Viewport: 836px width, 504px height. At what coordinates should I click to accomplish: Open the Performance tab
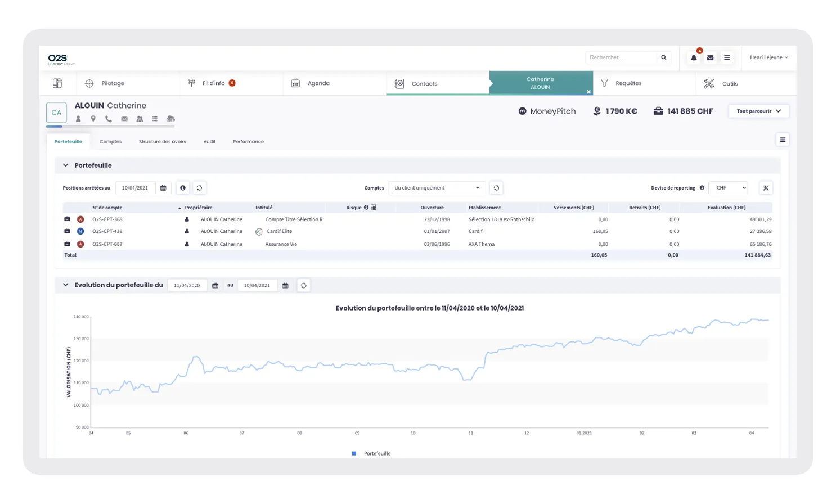coord(248,142)
